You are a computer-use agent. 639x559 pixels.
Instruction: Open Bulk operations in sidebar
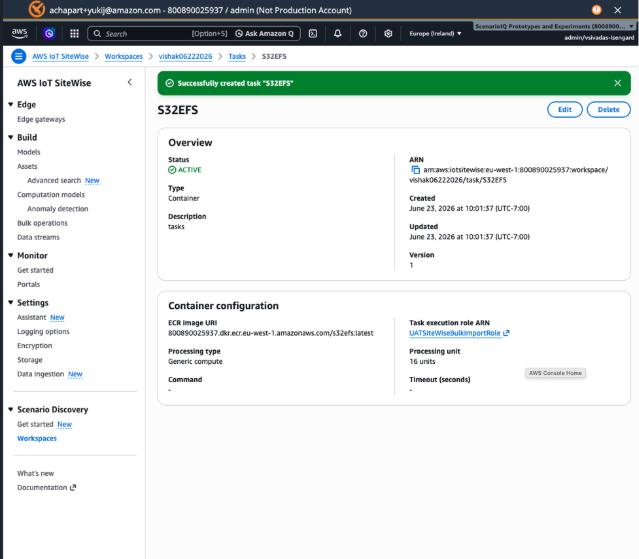click(42, 223)
